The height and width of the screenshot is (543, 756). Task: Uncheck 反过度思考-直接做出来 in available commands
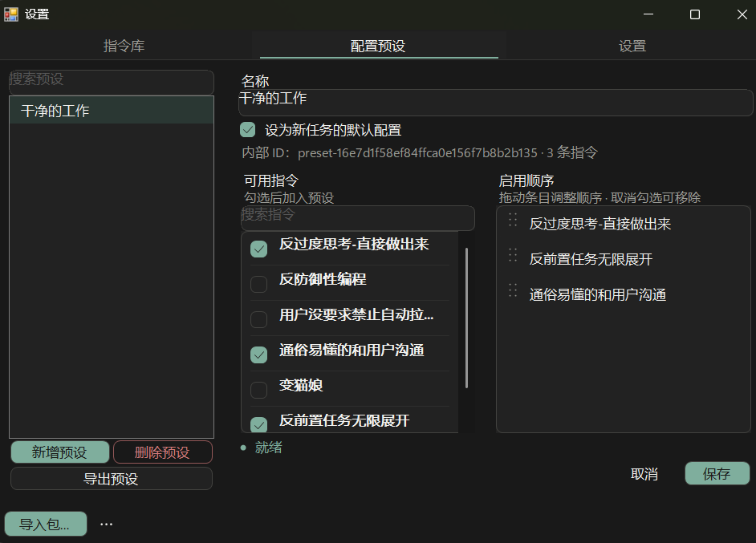(x=259, y=249)
